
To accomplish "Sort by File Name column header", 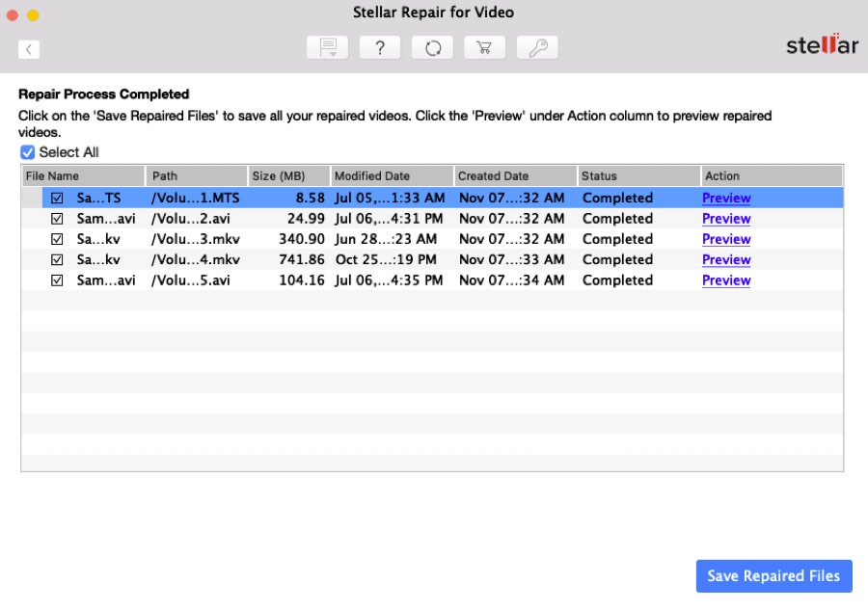I will click(83, 176).
